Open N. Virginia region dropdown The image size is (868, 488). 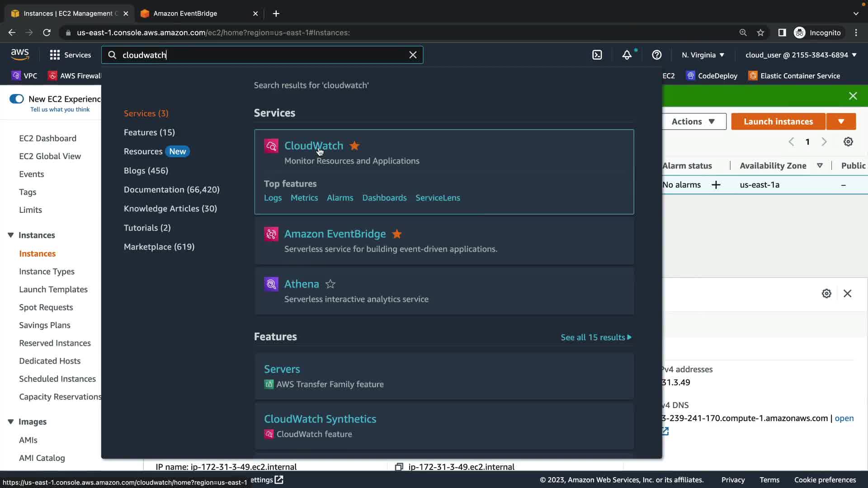coord(703,55)
